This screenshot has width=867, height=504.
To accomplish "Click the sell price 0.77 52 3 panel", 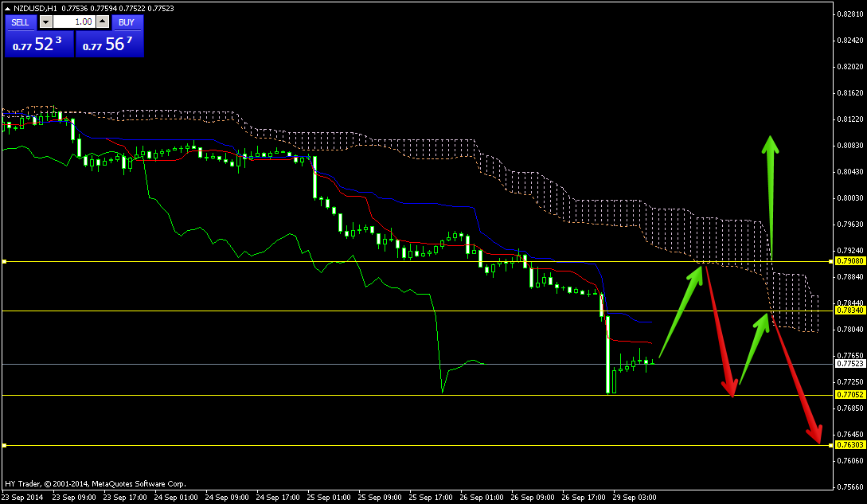I will tap(39, 44).
